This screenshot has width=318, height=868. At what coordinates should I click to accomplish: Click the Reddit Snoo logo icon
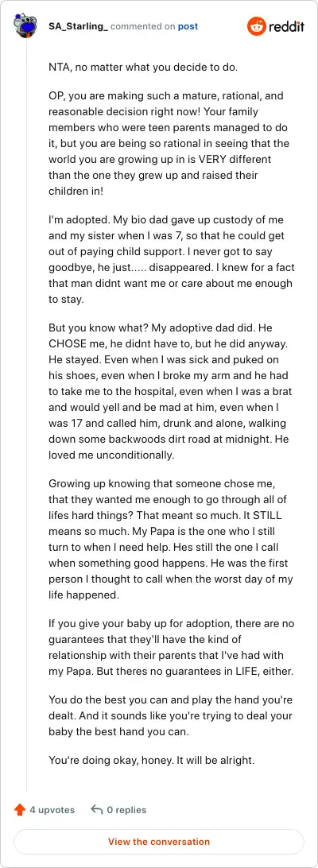coord(257,26)
